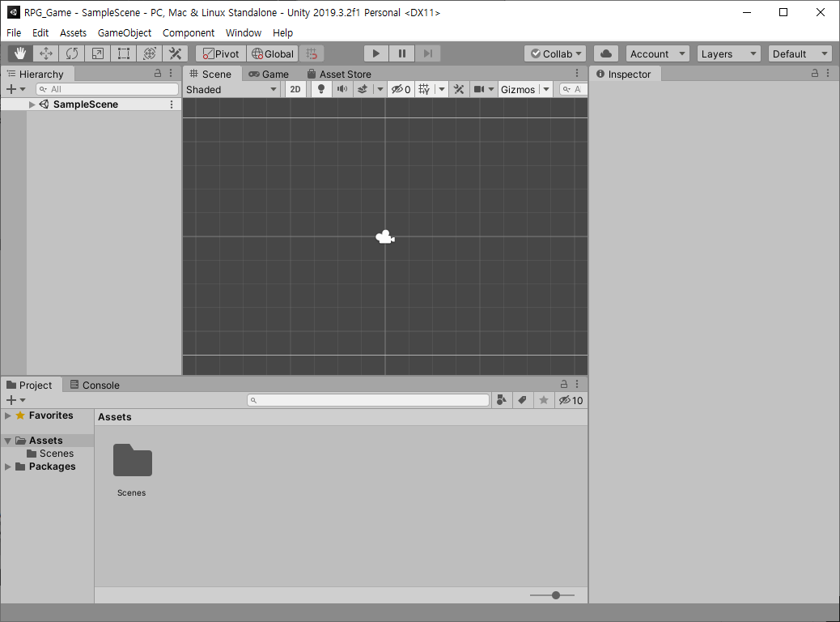Toggle grid snapping icon in toolbar

click(312, 53)
